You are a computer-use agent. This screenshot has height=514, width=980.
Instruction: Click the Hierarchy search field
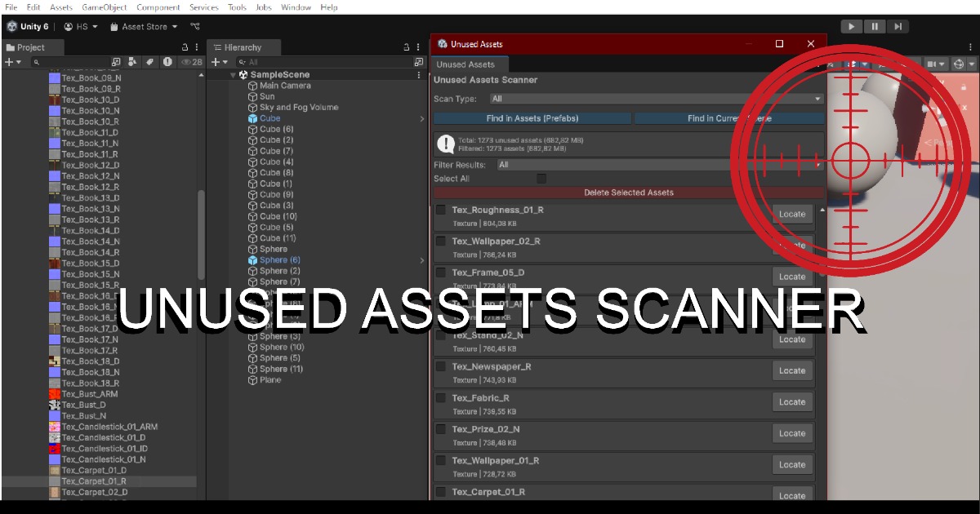323,62
